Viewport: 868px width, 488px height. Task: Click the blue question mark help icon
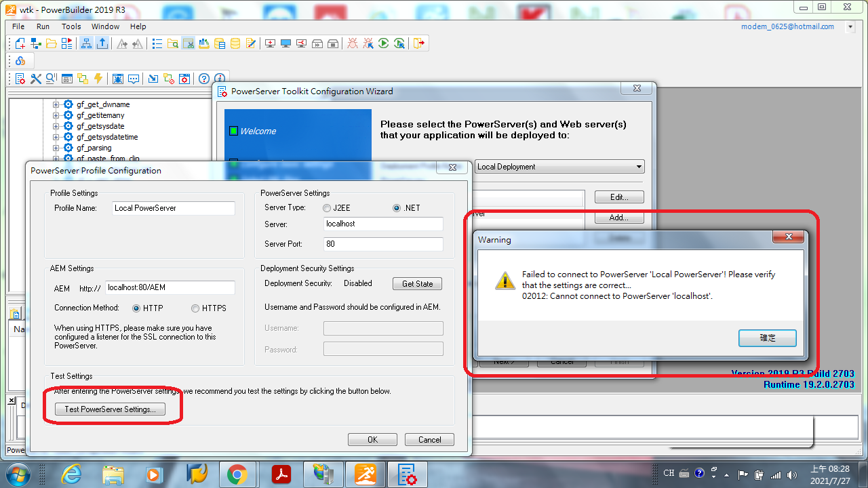(203, 79)
